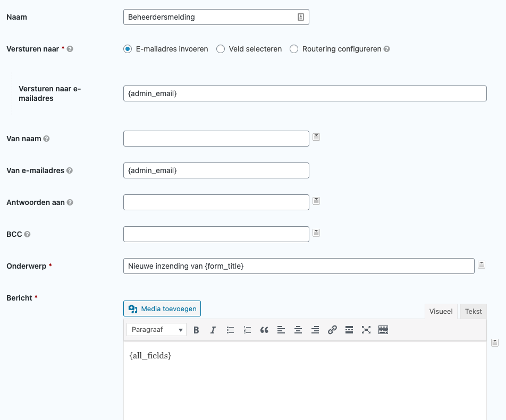Image resolution: width=506 pixels, height=420 pixels.
Task: Click the {all_fields} text in message body
Action: pos(150,356)
